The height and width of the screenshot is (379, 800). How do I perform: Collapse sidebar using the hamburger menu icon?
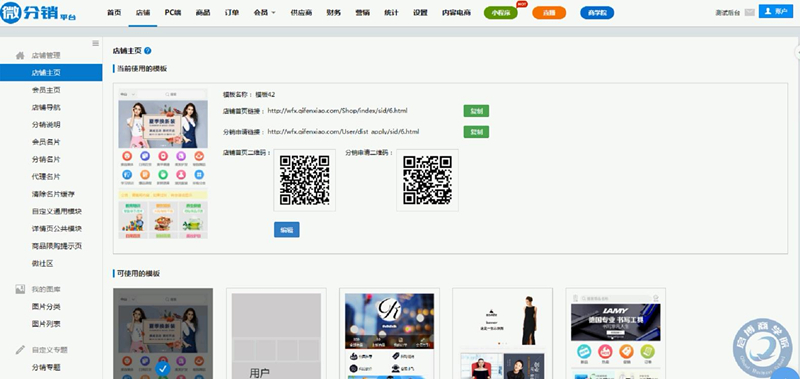click(95, 43)
